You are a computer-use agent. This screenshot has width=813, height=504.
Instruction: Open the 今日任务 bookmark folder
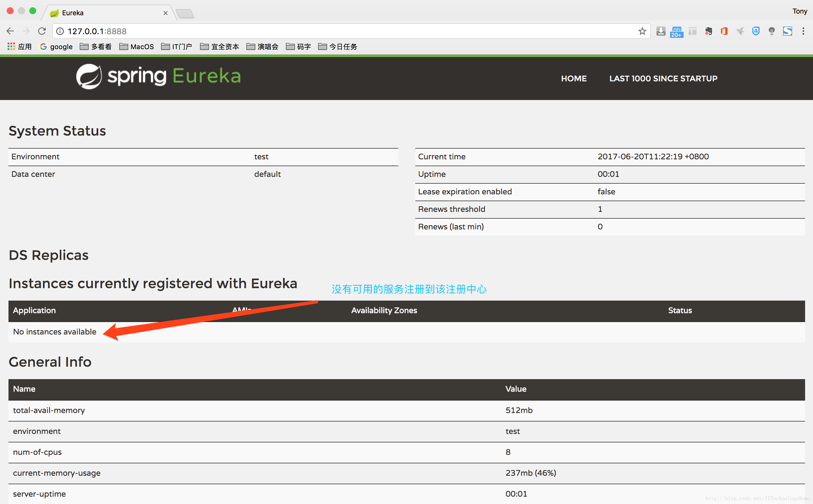pyautogui.click(x=337, y=46)
